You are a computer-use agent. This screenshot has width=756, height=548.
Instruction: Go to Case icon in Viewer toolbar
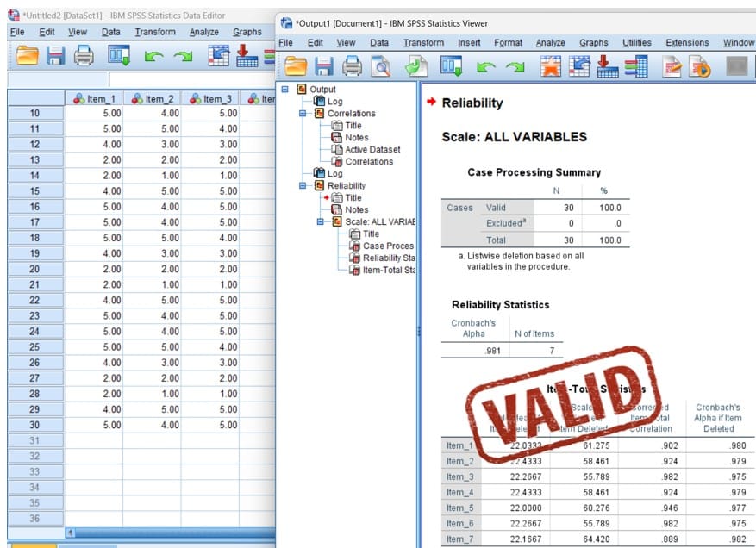pyautogui.click(x=579, y=66)
